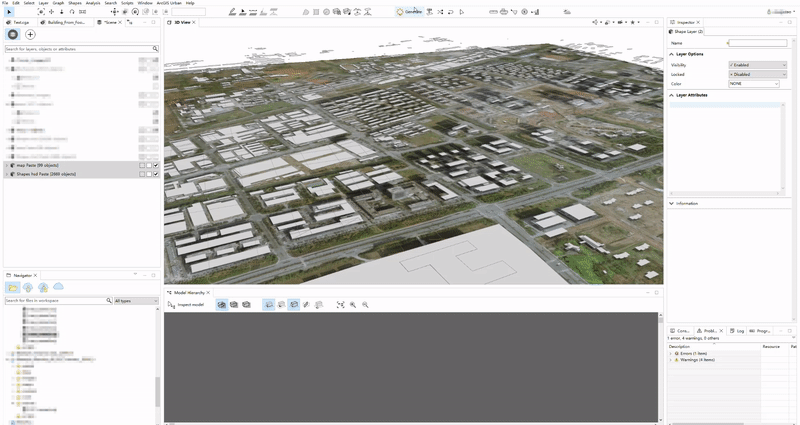Click the third cube icon in Model Hierarchy

point(246,305)
